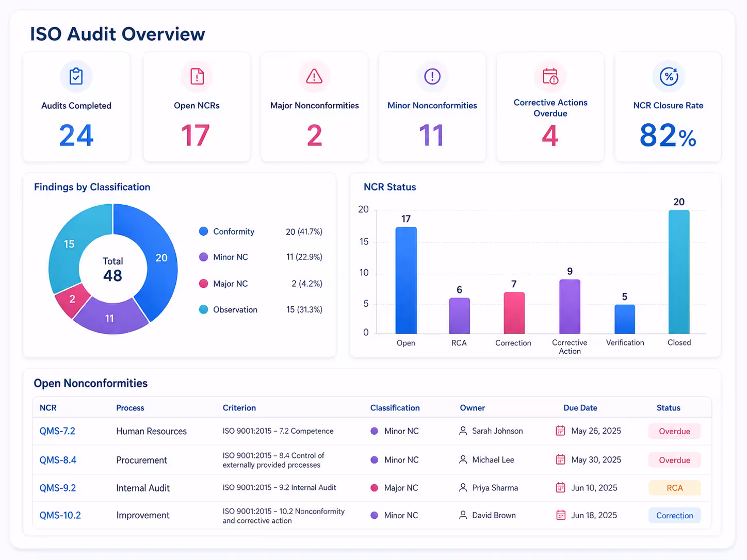Open the QMS-10.2 NCR link
Screen dimensions: 747x560
pos(60,515)
